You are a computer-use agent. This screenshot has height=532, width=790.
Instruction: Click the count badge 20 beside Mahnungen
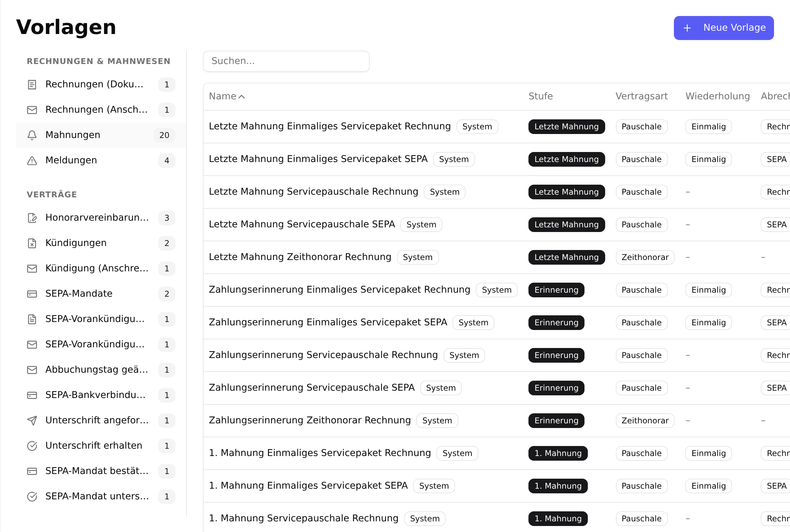click(164, 135)
